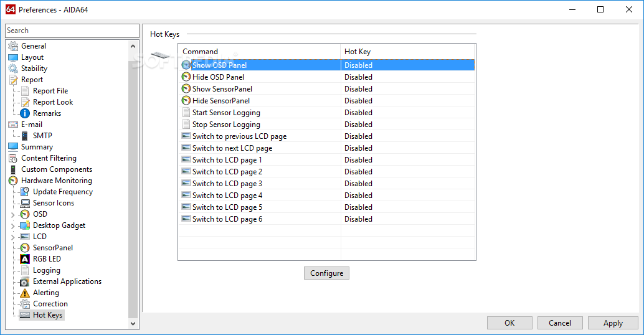Click the Hot Keys keyboard icon in tree
The width and height of the screenshot is (644, 335).
click(25, 315)
